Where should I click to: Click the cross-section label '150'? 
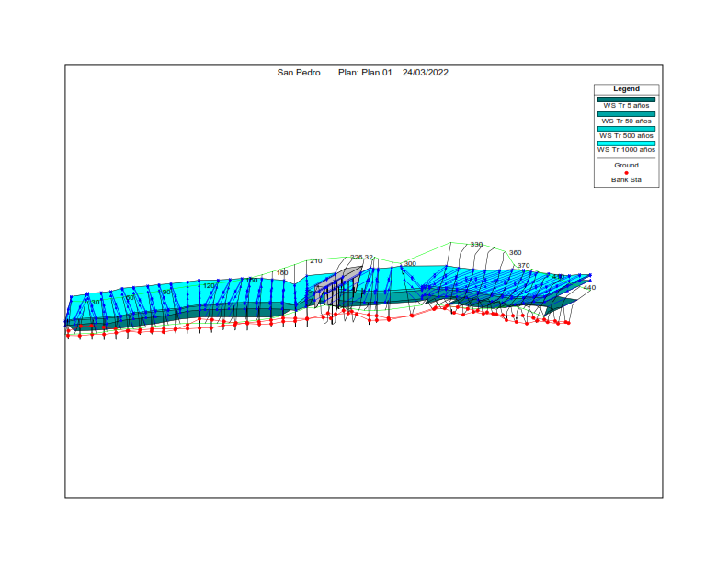point(252,280)
